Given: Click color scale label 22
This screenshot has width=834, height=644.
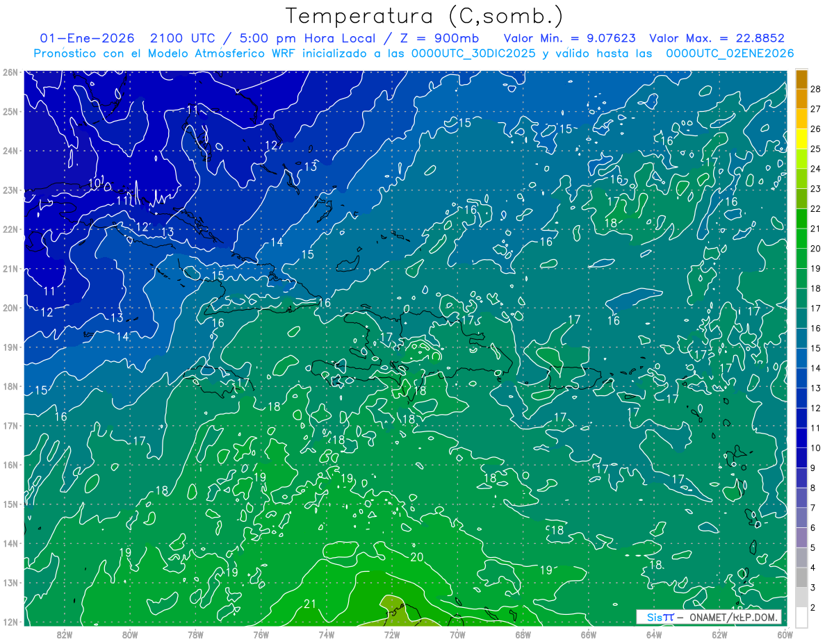Looking at the screenshot, I should click(815, 208).
